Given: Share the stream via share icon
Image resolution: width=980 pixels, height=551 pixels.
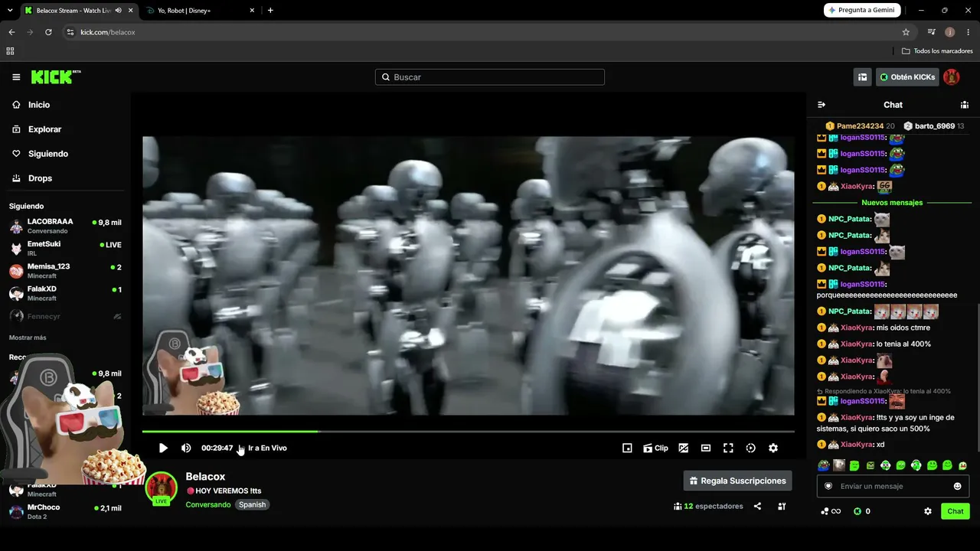Looking at the screenshot, I should coord(757,506).
